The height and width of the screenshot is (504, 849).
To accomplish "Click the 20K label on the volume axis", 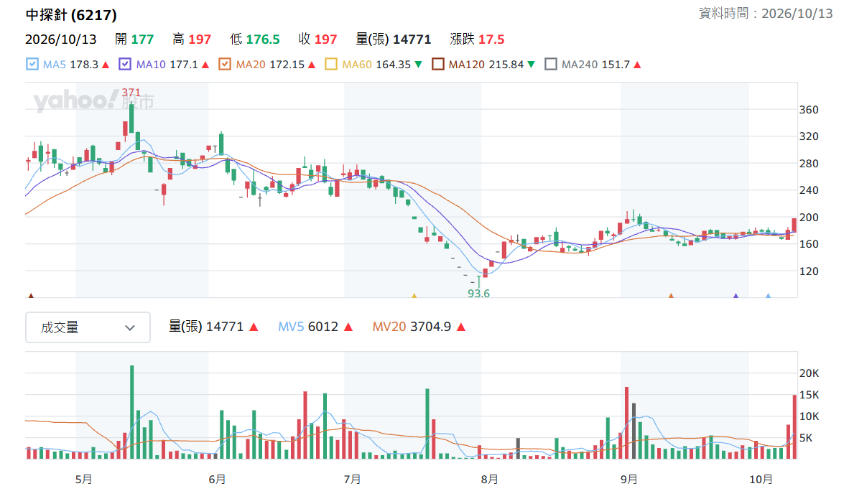I will [x=809, y=373].
